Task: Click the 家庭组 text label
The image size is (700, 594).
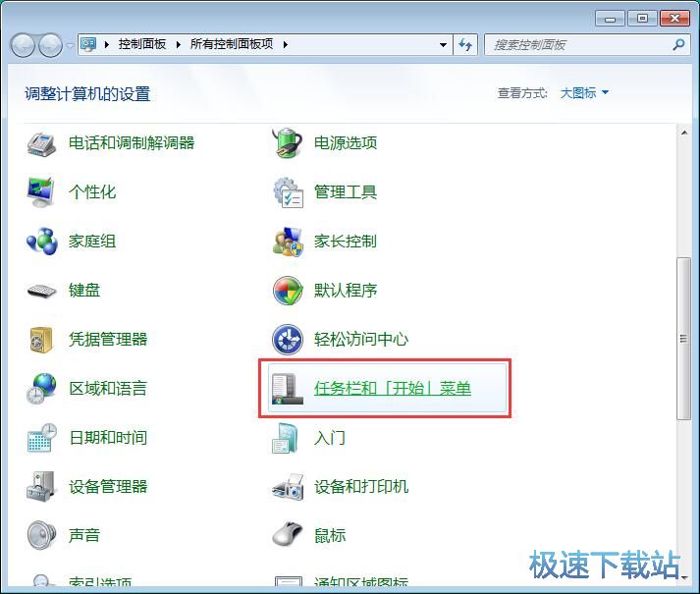Action: coord(92,242)
